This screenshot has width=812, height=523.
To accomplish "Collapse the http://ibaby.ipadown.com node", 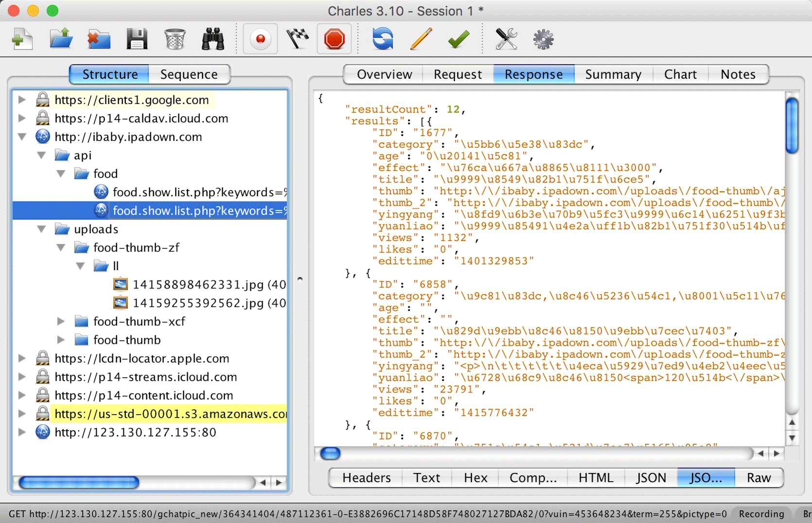I will tap(22, 137).
